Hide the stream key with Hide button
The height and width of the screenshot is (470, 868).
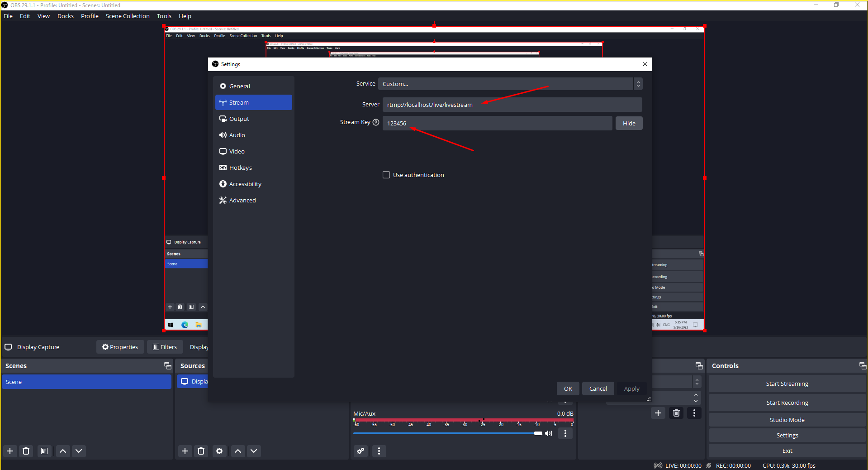629,123
